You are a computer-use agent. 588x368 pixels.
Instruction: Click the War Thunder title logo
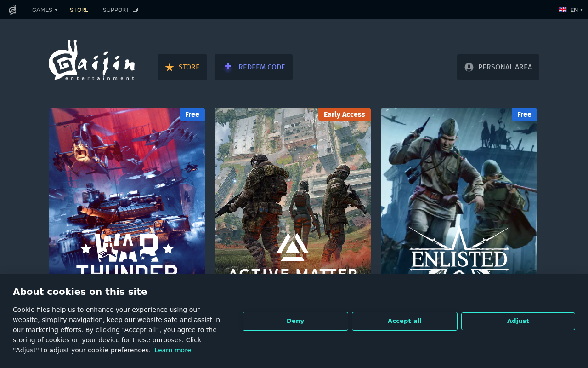127,254
